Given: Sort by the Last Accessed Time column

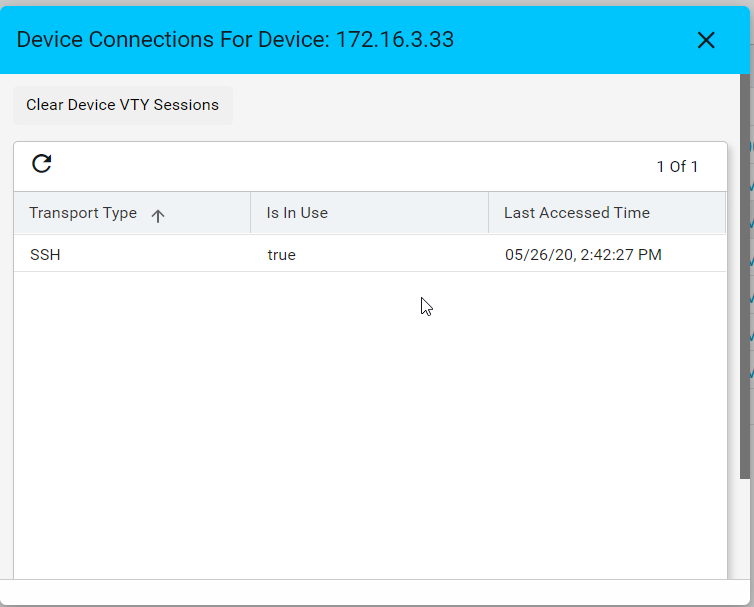Looking at the screenshot, I should (577, 213).
